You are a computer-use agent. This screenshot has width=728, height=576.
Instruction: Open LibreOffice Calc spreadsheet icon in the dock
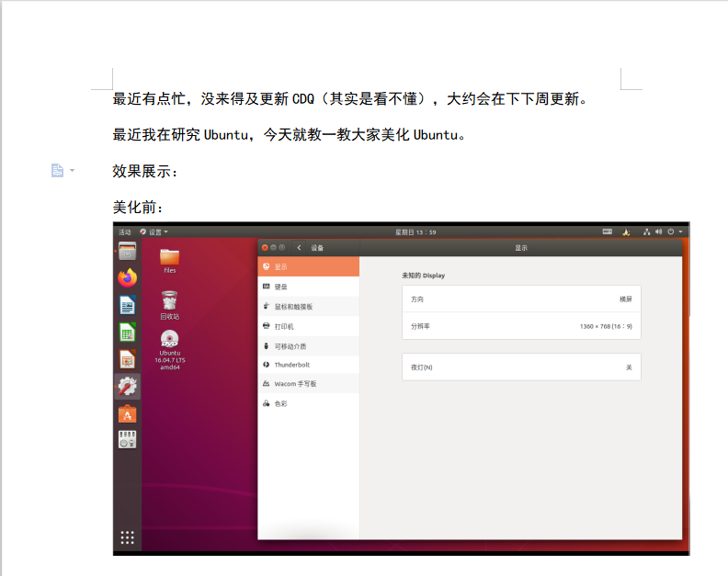[x=127, y=333]
